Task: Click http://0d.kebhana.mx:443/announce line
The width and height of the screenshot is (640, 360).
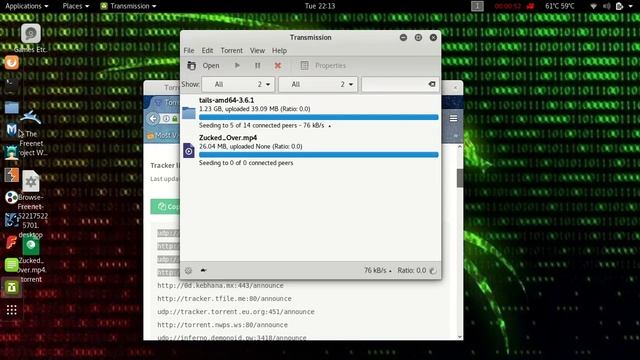Action: [x=220, y=285]
